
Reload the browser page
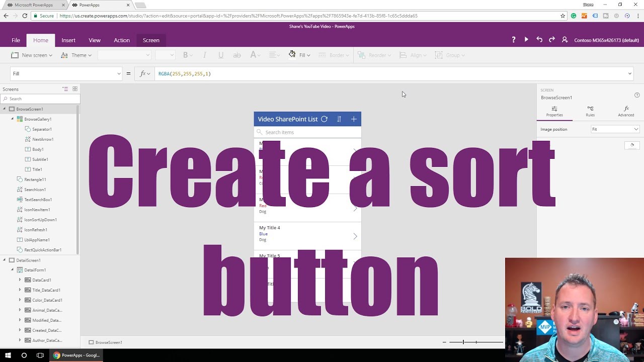25,16
